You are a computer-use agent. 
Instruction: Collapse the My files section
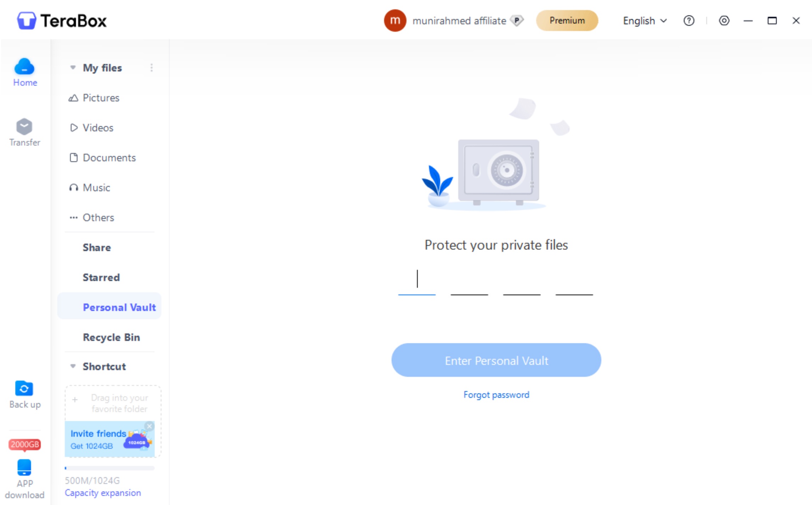(73, 67)
